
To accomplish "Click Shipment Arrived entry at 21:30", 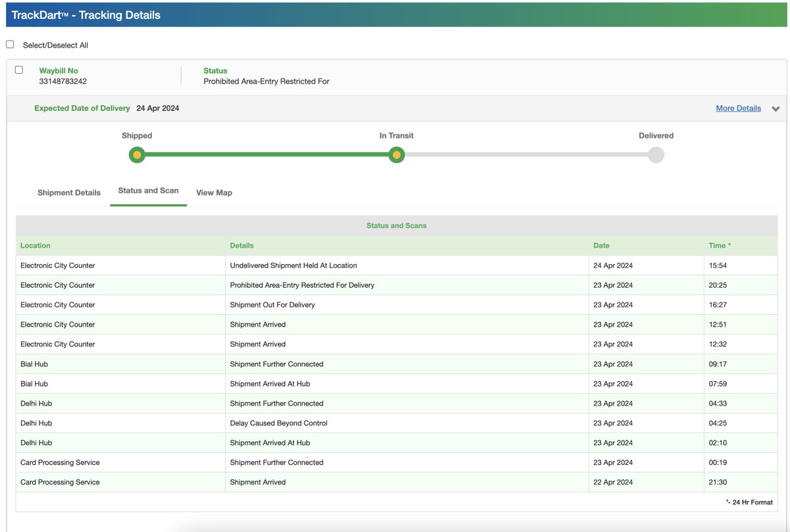I will click(257, 483).
